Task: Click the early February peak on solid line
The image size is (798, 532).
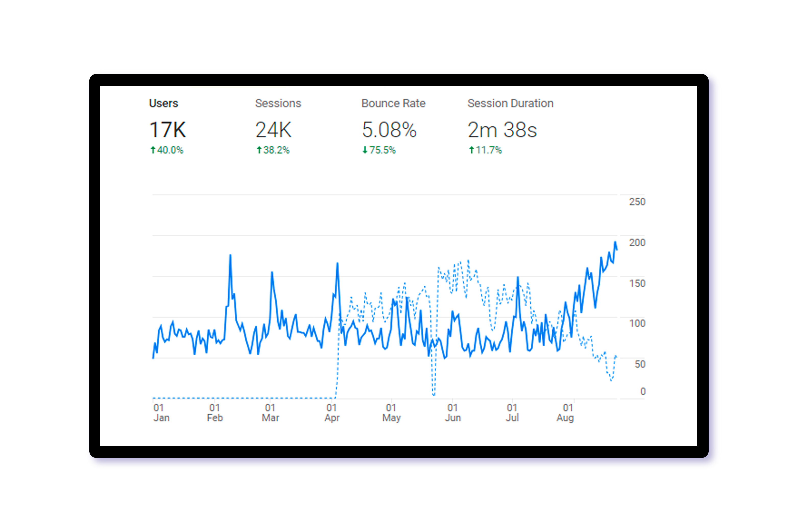Action: (231, 255)
